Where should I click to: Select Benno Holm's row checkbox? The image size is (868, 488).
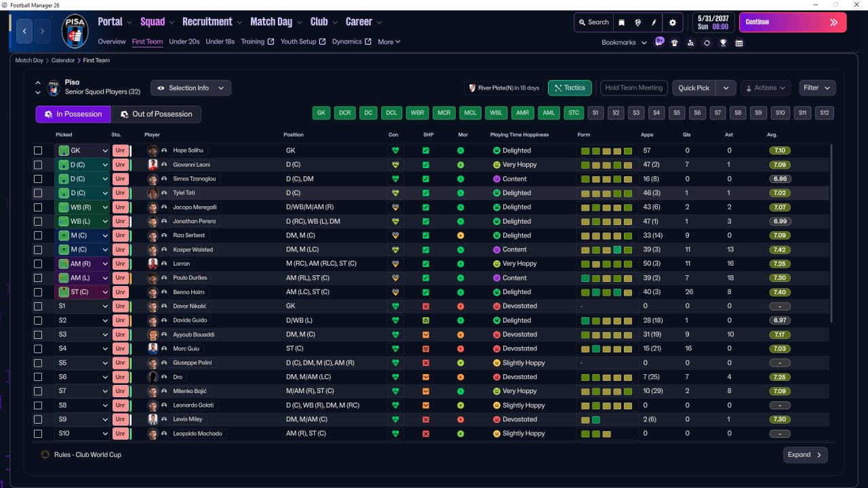[x=38, y=292]
